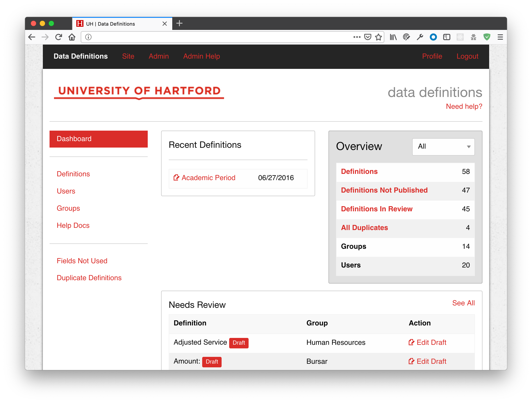Save page to Pocket icon
The height and width of the screenshot is (403, 532).
tap(368, 37)
